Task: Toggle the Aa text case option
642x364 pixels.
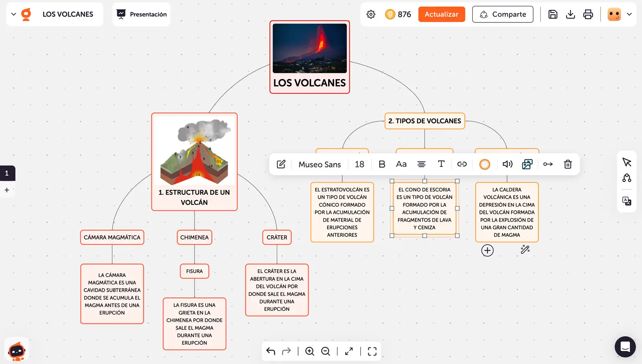Action: pos(401,164)
